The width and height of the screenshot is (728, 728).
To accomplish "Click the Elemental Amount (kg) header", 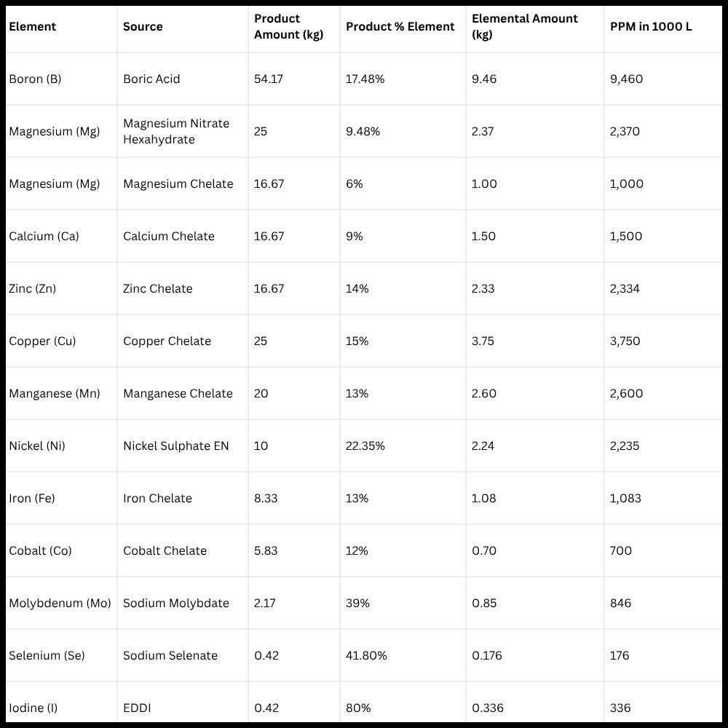I will click(x=524, y=27).
